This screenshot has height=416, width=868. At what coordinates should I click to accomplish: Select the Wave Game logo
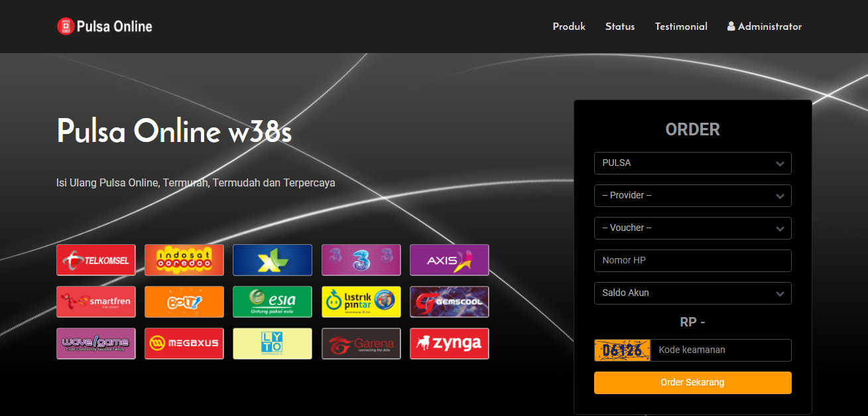[96, 344]
